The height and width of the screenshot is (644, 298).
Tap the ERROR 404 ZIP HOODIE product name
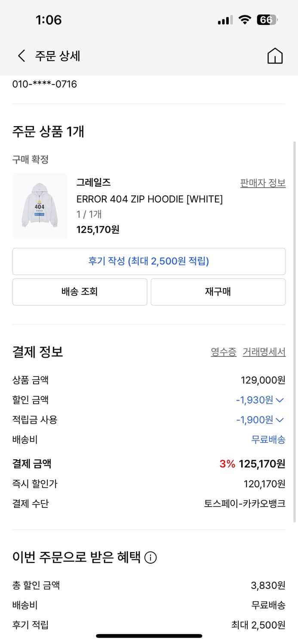[149, 199]
